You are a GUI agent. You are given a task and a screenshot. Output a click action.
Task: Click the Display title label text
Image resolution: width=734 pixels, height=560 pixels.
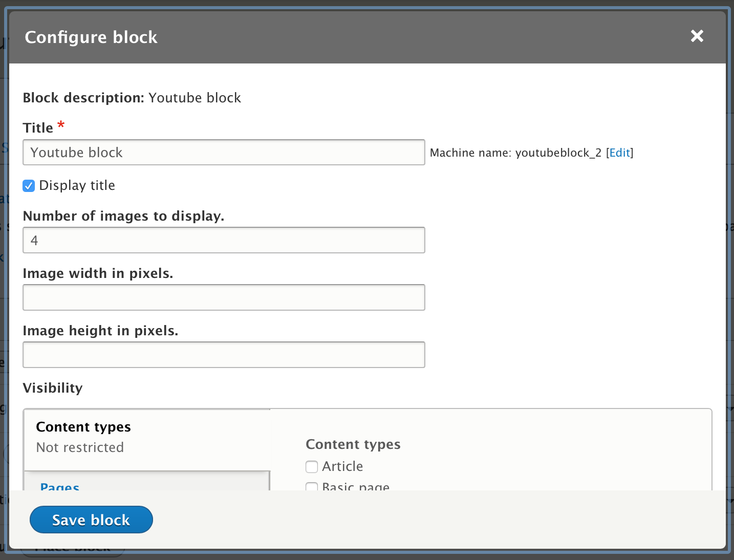[77, 186]
